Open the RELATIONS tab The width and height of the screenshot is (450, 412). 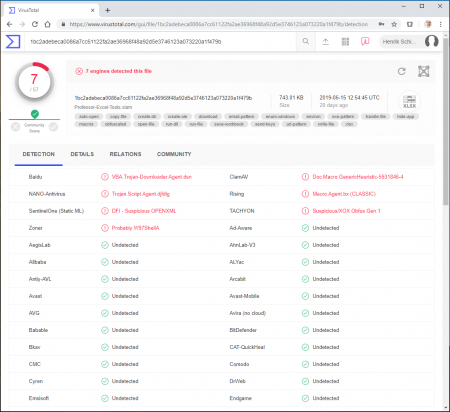[125, 154]
